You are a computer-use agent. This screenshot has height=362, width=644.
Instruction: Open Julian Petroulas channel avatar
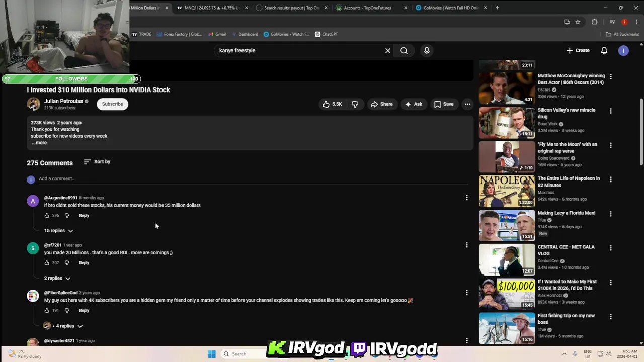point(33,104)
